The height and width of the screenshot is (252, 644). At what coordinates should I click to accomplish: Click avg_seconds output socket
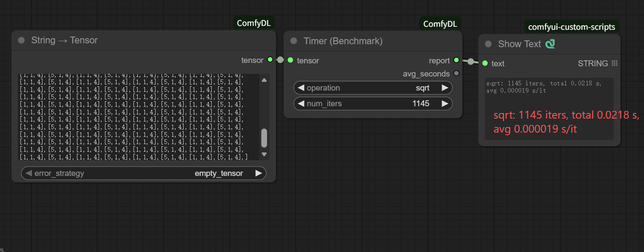coord(457,74)
